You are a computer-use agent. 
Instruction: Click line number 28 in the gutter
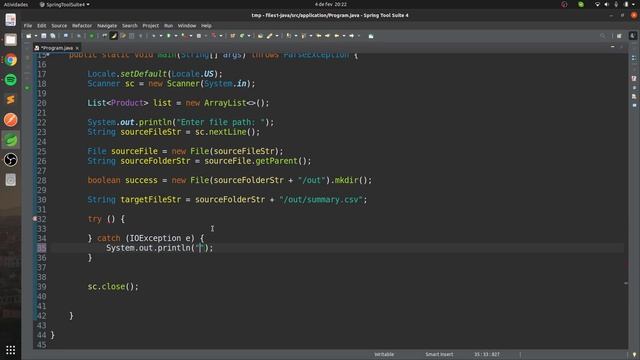pos(42,180)
